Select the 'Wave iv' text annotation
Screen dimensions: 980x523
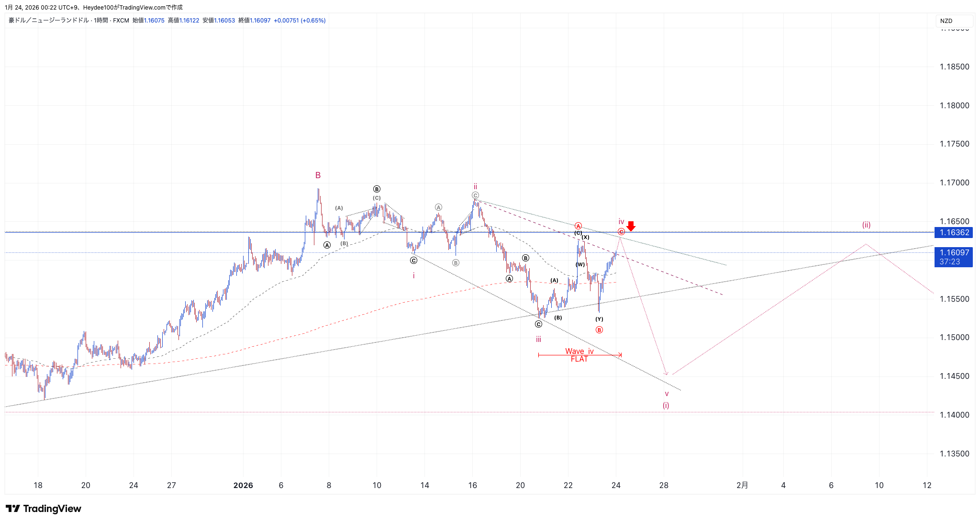pos(579,351)
